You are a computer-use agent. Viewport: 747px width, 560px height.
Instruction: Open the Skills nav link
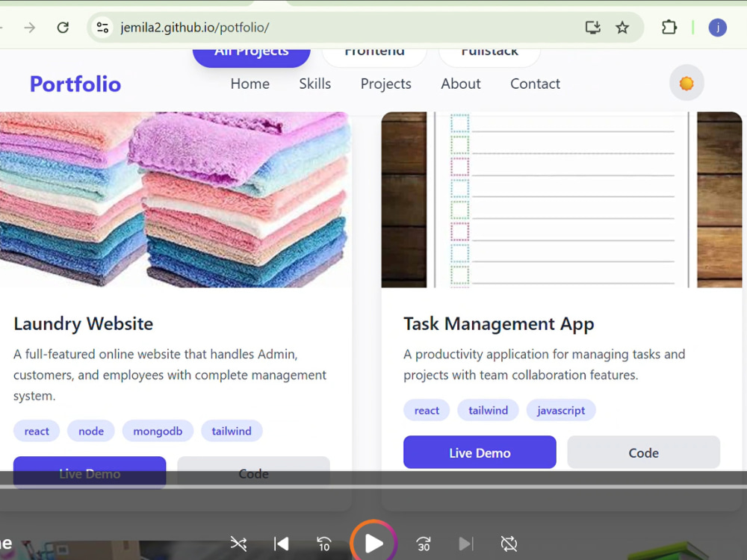coord(315,84)
